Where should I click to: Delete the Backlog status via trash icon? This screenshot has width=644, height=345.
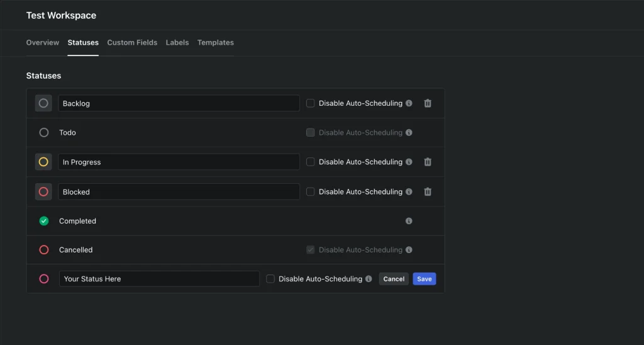click(x=428, y=103)
